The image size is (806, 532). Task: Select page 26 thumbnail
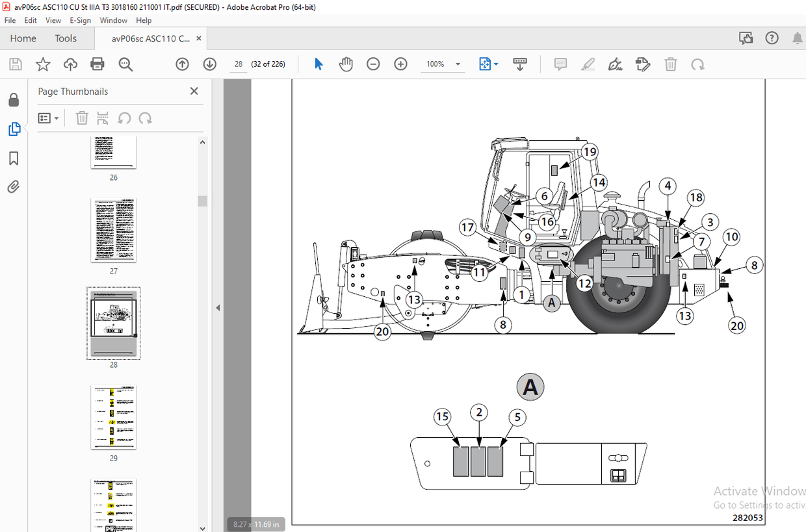point(114,151)
